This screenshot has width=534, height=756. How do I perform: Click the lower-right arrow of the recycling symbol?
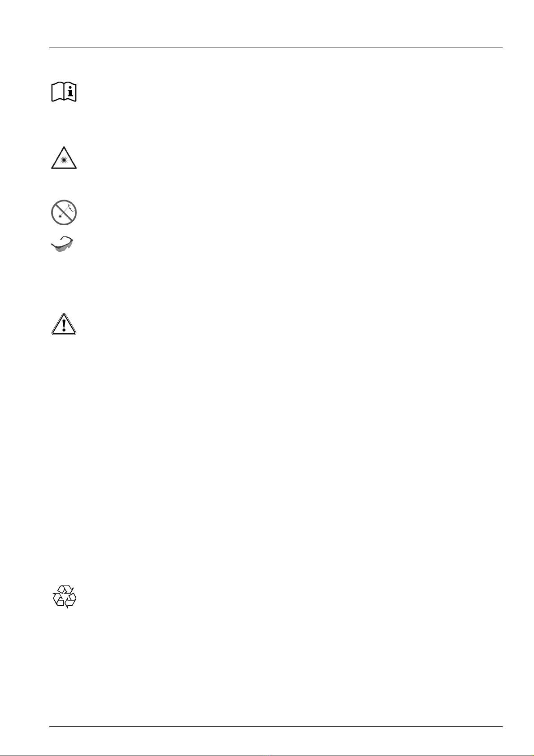point(71,601)
